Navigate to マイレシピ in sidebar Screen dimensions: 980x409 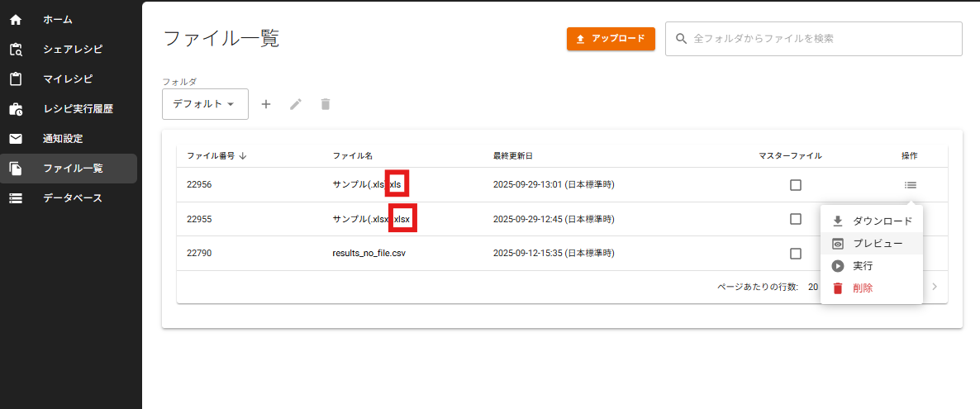(x=68, y=79)
